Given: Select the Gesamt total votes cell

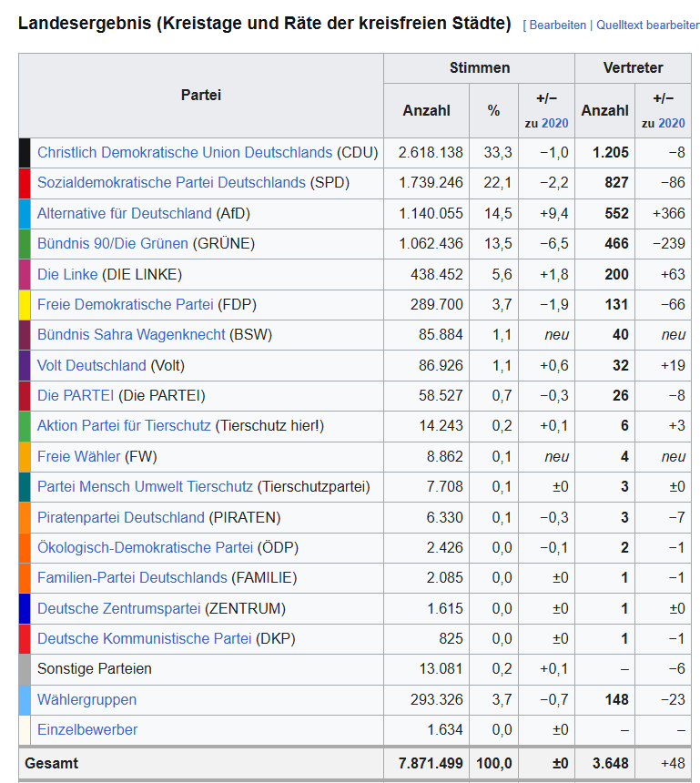Looking at the screenshot, I should (426, 763).
